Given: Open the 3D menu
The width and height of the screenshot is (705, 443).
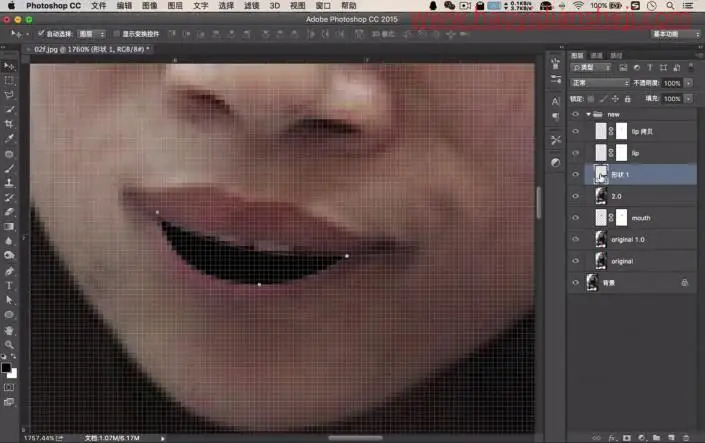Looking at the screenshot, I should [275, 5].
